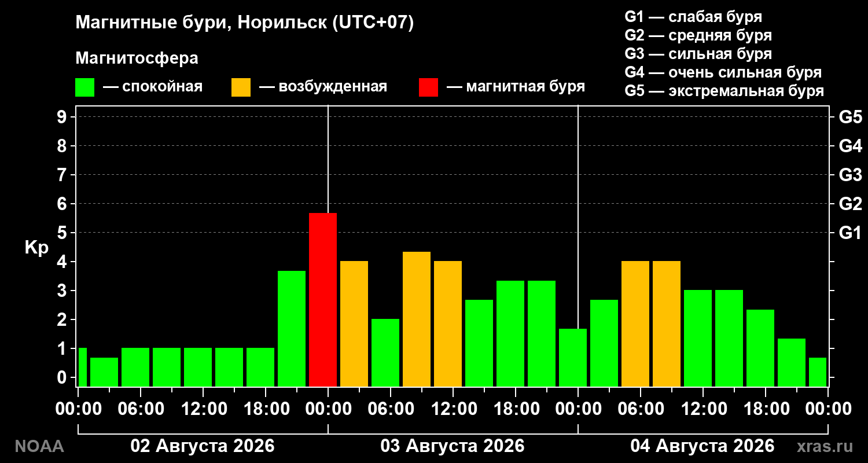Click the Магнитосфера legend heading

pos(137,58)
